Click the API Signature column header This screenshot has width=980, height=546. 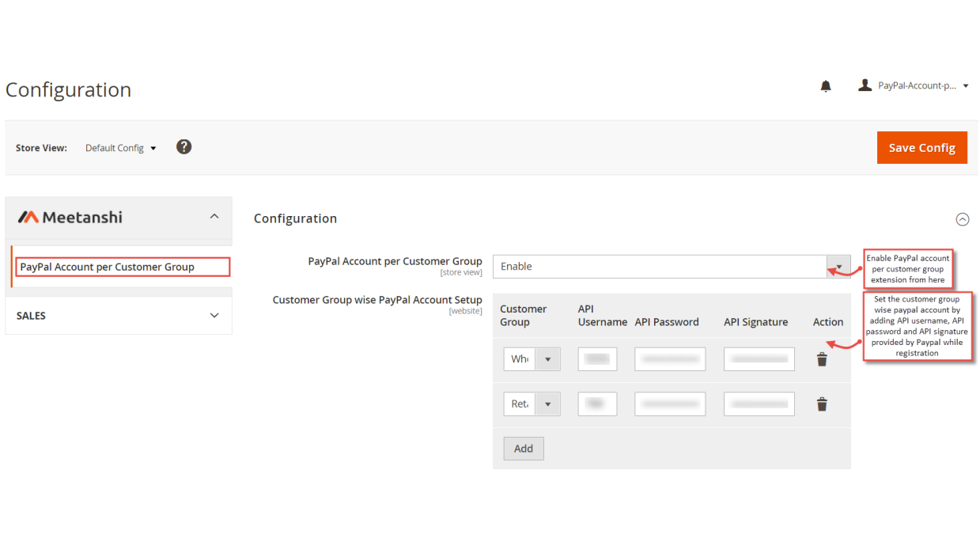(x=755, y=322)
